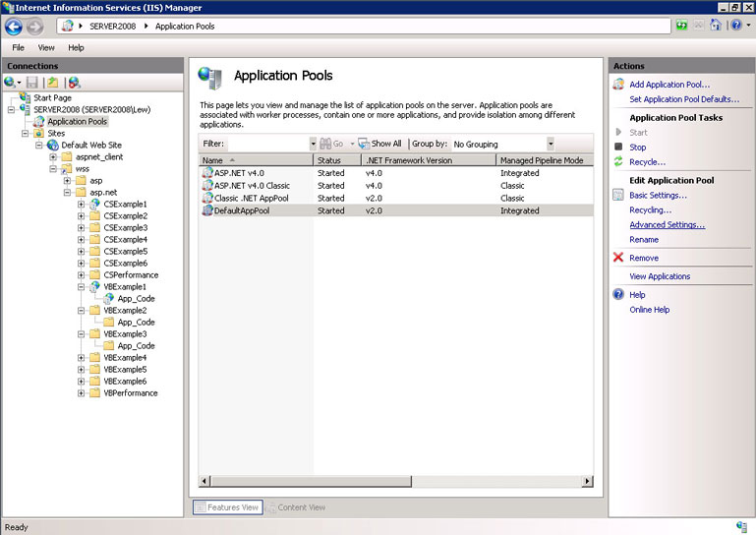Sort by the Status column header
Image resolution: width=756 pixels, height=535 pixels.
[x=337, y=160]
